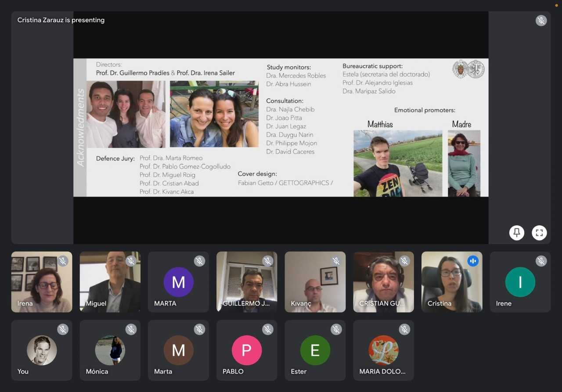Open the presentation in fullscreen
562x392 pixels.
tap(539, 233)
